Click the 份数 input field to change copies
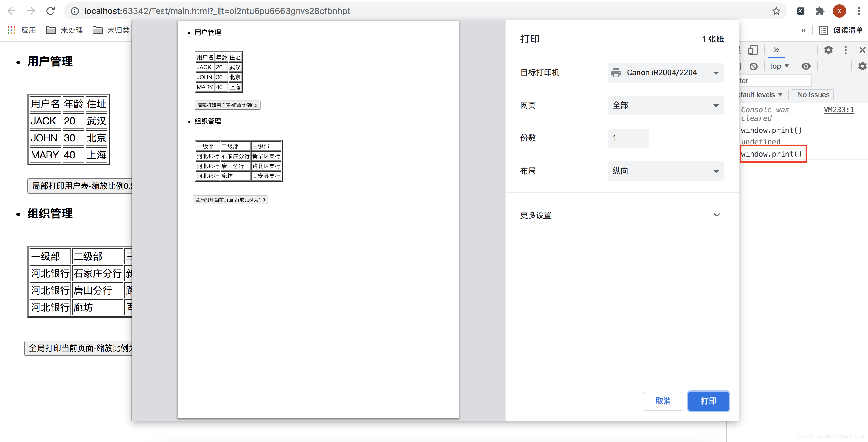 point(628,138)
